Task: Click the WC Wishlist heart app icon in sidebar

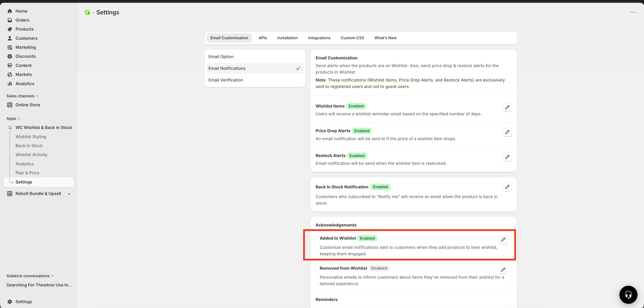Action: click(x=10, y=128)
